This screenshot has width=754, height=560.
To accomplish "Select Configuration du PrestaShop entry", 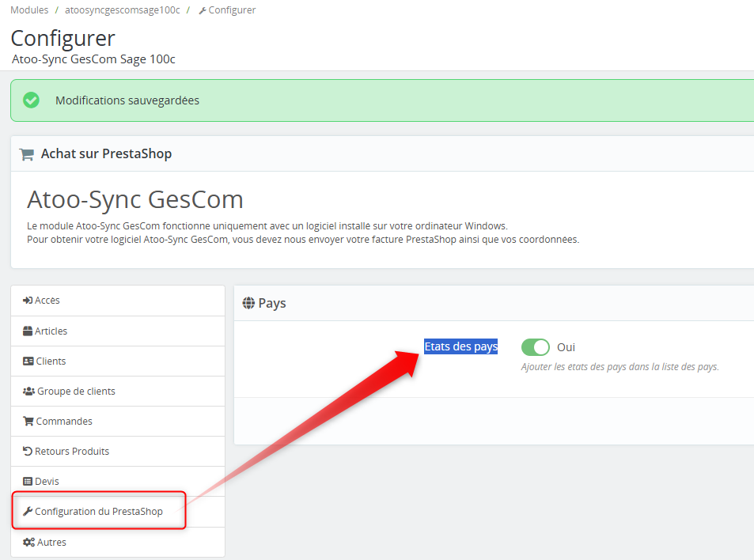I will tap(118, 512).
